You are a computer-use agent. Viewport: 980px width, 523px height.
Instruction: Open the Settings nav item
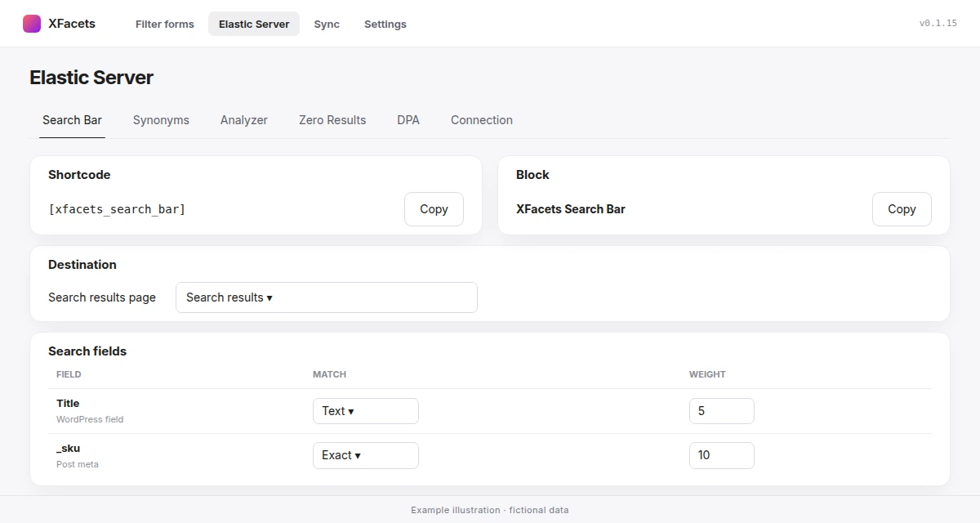(385, 24)
